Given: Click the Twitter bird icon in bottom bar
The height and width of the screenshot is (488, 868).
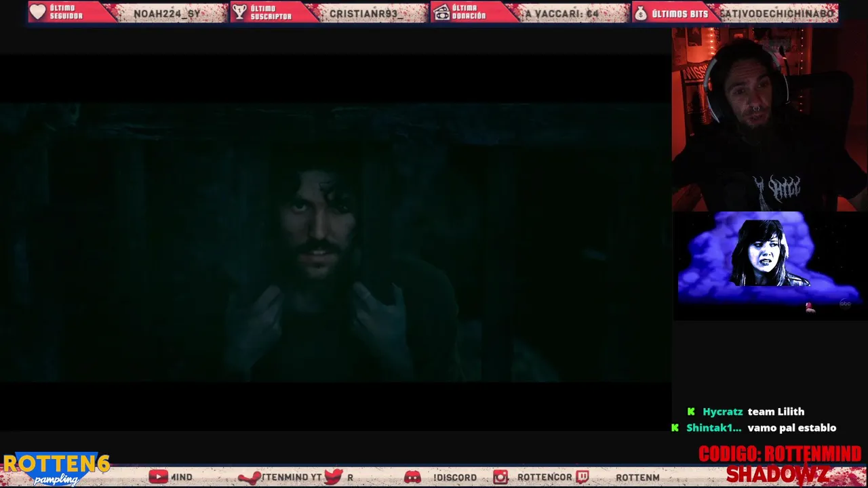Looking at the screenshot, I should [x=334, y=477].
